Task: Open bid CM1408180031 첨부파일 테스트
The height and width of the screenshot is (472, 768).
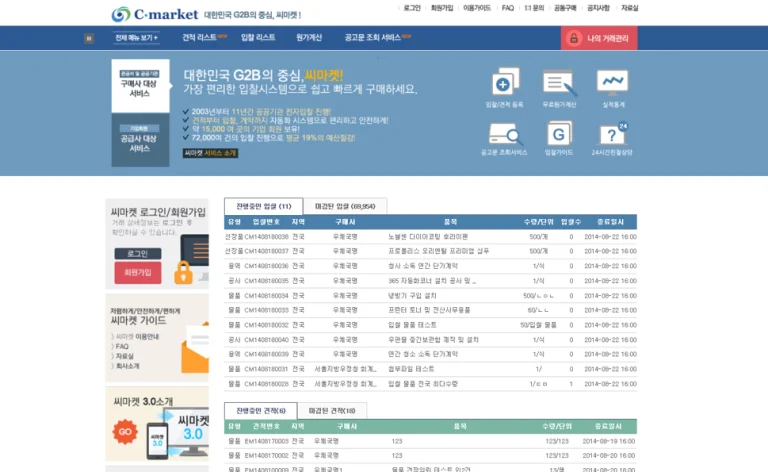Action: pos(431,369)
